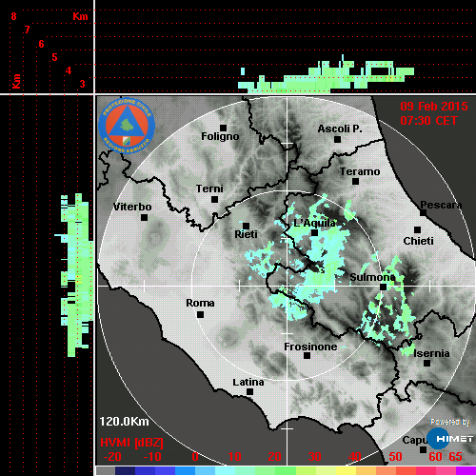This screenshot has width=476, height=476.
Task: Click the '120.0Km' range label
Action: coord(124,422)
